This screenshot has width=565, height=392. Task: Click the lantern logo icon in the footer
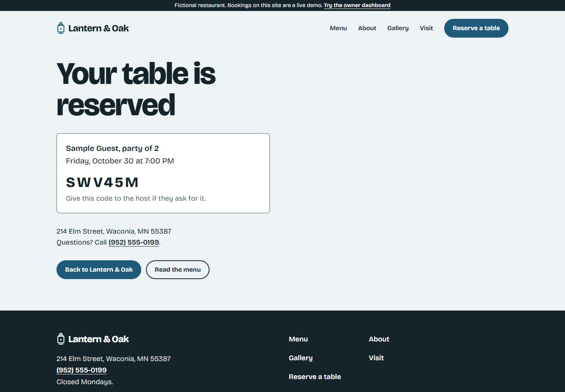click(61, 339)
